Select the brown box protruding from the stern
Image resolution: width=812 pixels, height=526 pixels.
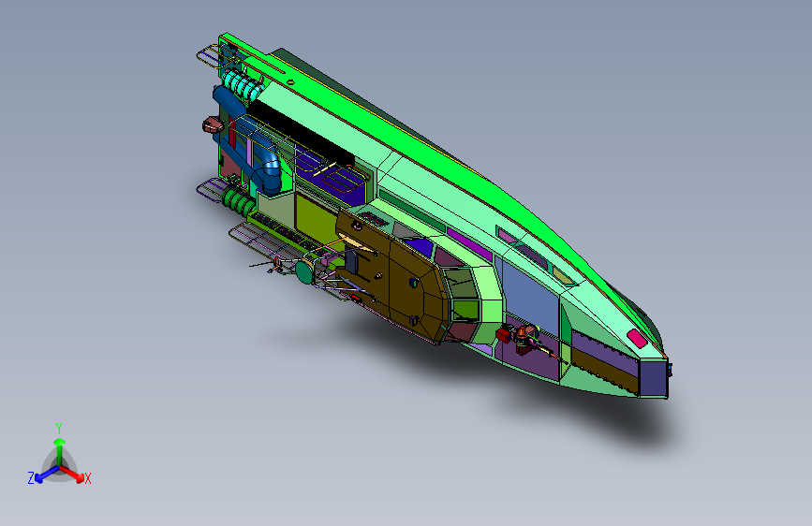pyautogui.click(x=213, y=124)
